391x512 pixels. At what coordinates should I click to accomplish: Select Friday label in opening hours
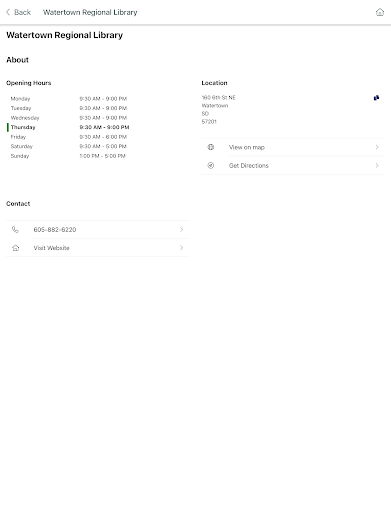[18, 137]
